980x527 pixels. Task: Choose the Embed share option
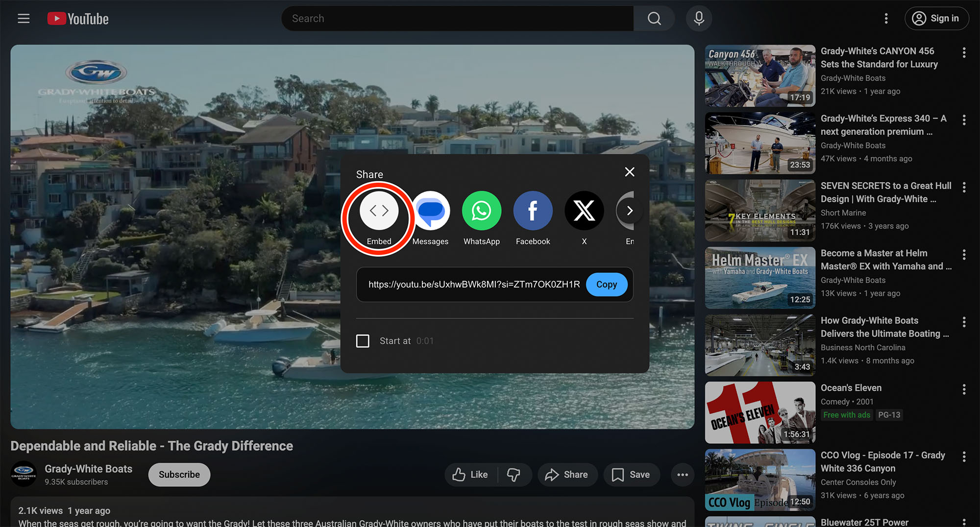pos(379,218)
